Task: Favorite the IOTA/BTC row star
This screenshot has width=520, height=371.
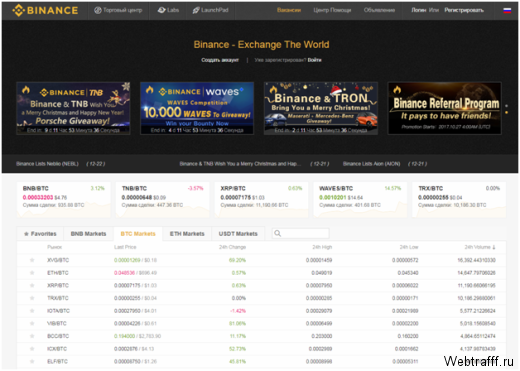Action: [32, 311]
